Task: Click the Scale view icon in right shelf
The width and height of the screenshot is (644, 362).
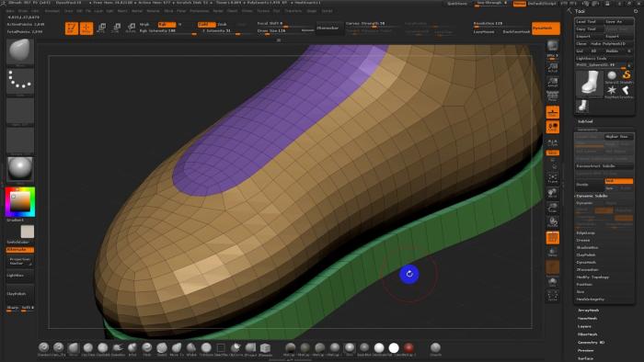Action: point(552,208)
